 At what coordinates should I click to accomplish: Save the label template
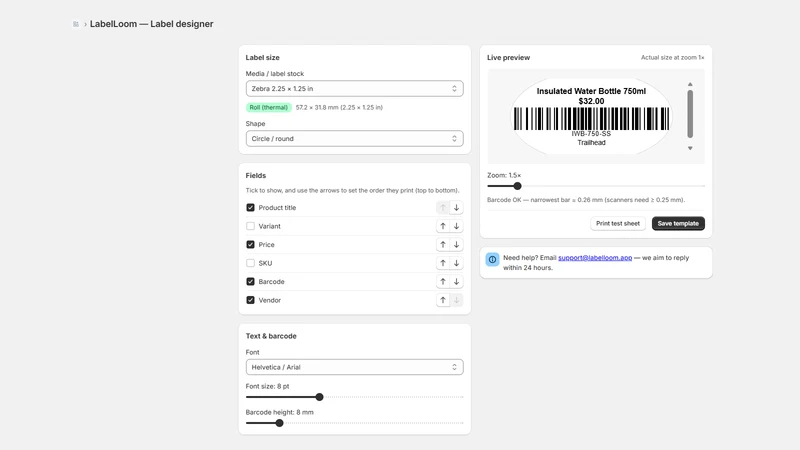coord(678,223)
